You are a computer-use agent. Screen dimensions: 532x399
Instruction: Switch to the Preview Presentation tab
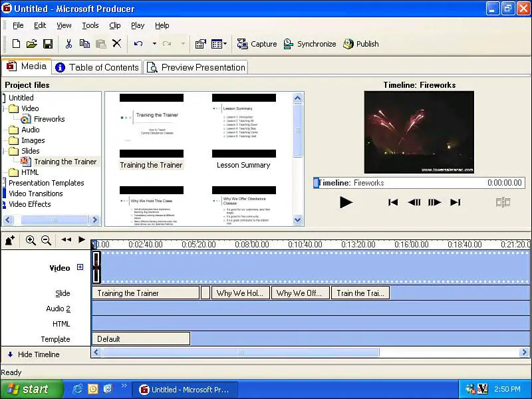[196, 67]
